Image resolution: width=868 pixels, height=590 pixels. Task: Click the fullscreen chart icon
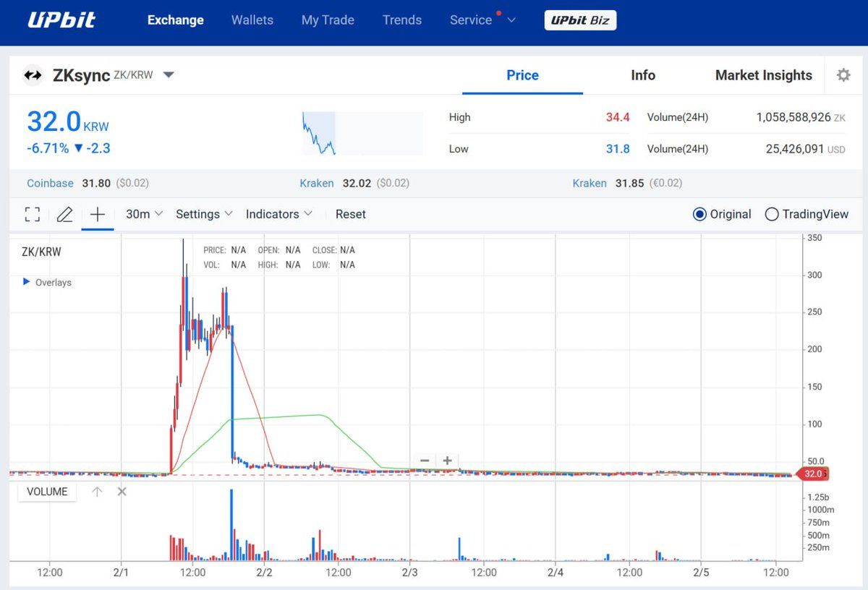[x=32, y=214]
